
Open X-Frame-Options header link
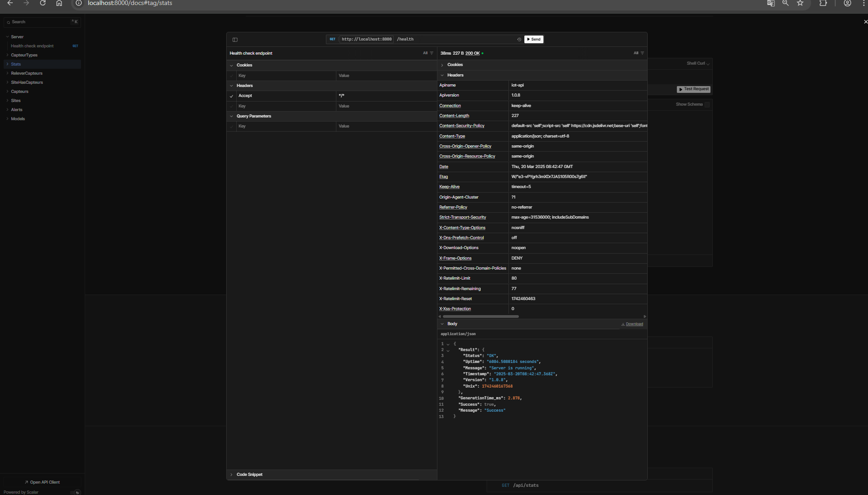coord(455,258)
